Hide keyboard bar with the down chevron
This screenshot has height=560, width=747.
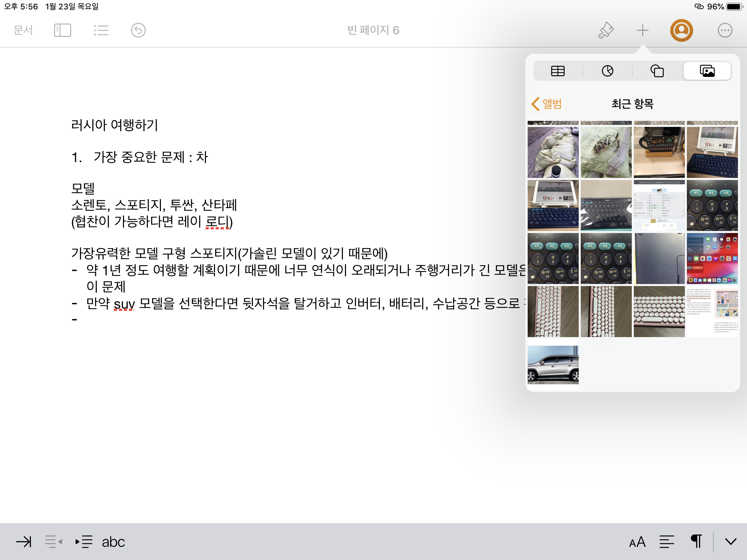point(731,542)
